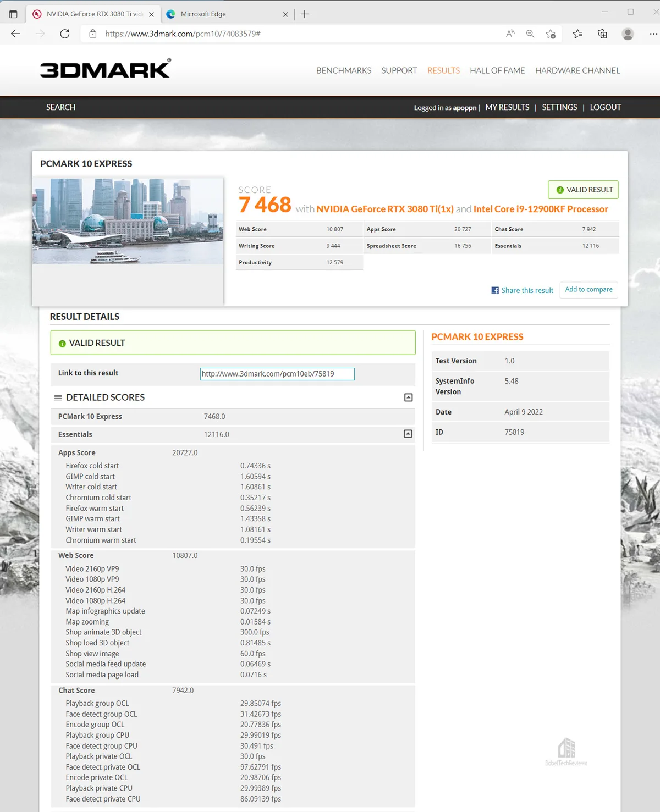Open the Favorites list icon
The width and height of the screenshot is (660, 812).
[x=577, y=34]
